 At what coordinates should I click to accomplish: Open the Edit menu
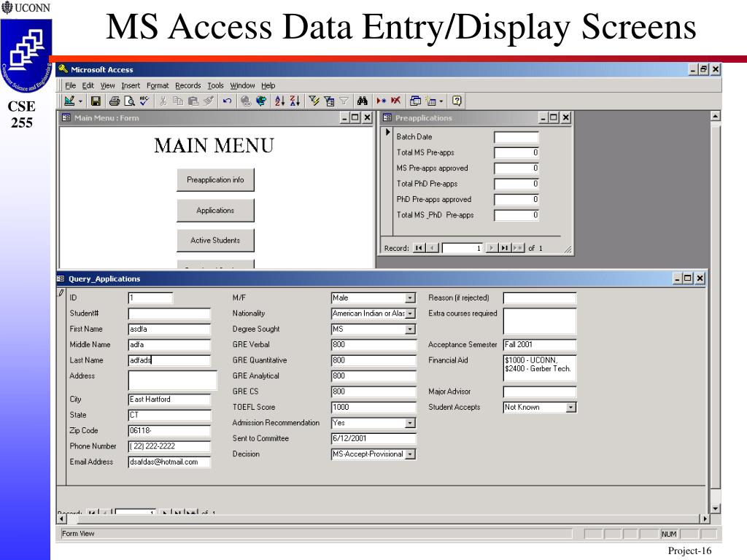pos(88,86)
